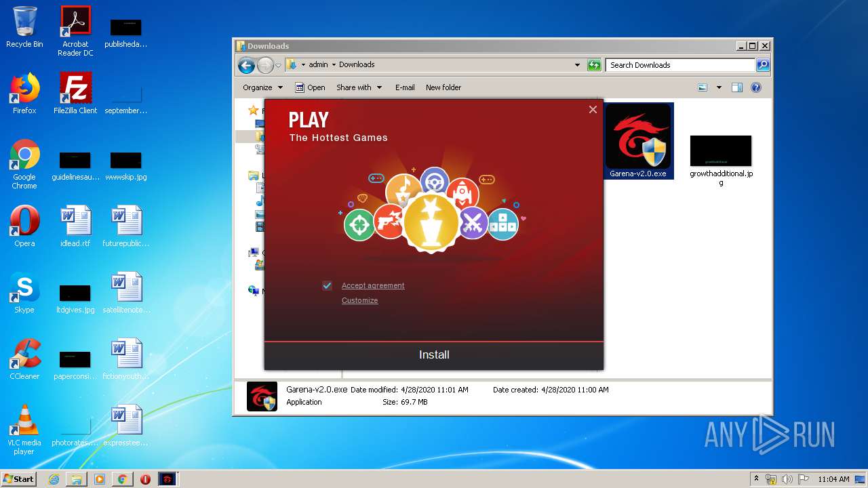Screen dimensions: 868x488
Task: Click admin in the address breadcrumb
Action: coord(318,65)
